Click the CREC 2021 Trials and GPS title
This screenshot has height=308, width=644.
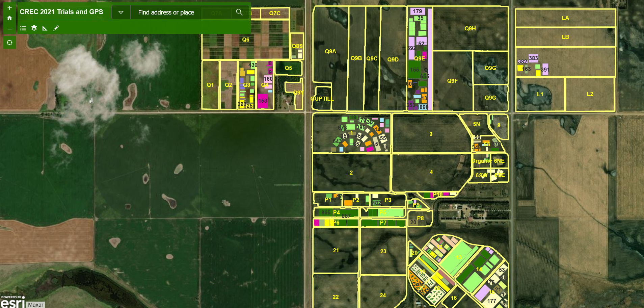61,12
